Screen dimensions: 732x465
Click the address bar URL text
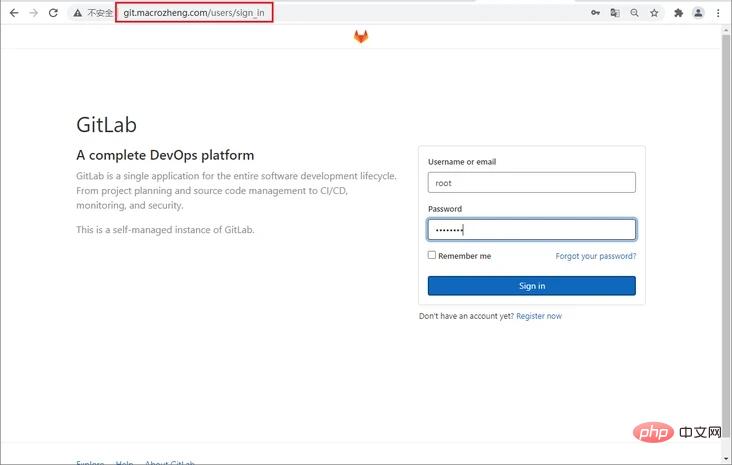(x=195, y=13)
